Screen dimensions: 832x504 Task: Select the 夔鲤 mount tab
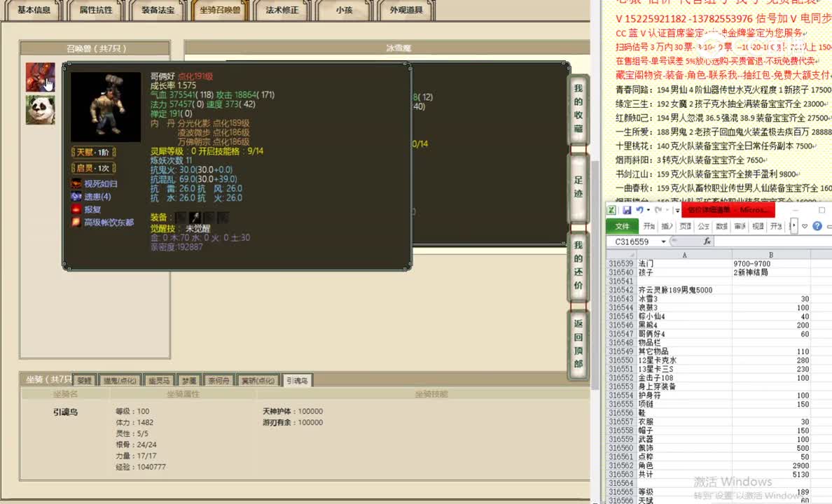coord(84,380)
